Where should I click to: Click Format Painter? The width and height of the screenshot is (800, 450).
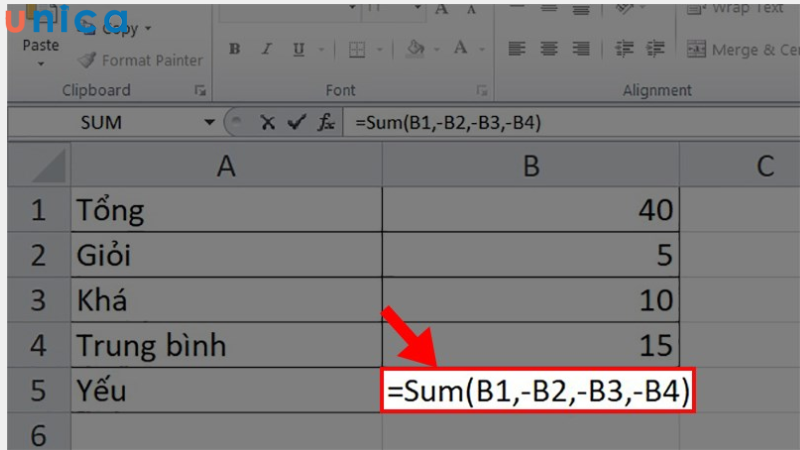pyautogui.click(x=141, y=60)
